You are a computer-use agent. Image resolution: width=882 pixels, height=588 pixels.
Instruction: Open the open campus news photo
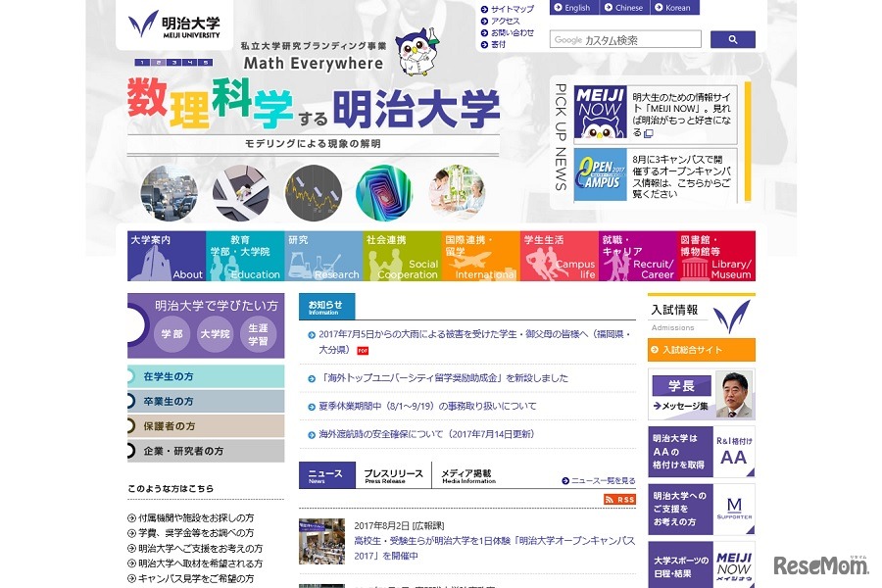(x=321, y=541)
